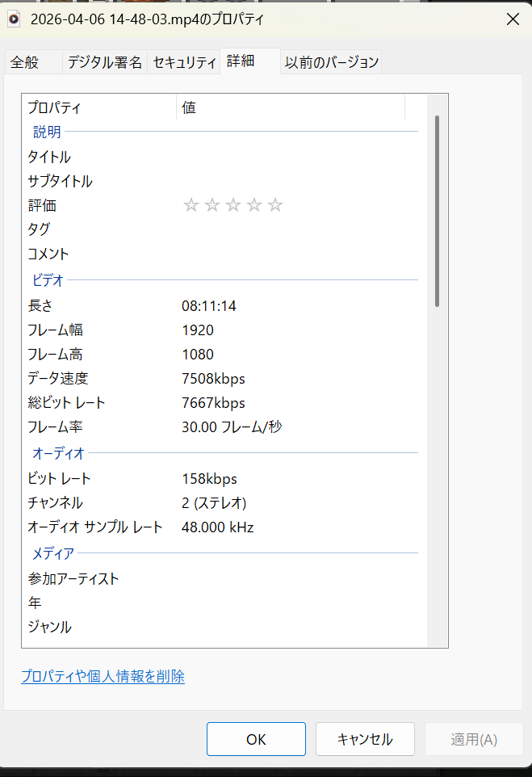532x777 pixels.
Task: Switch to the 全般 tab
Action: pyautogui.click(x=33, y=62)
